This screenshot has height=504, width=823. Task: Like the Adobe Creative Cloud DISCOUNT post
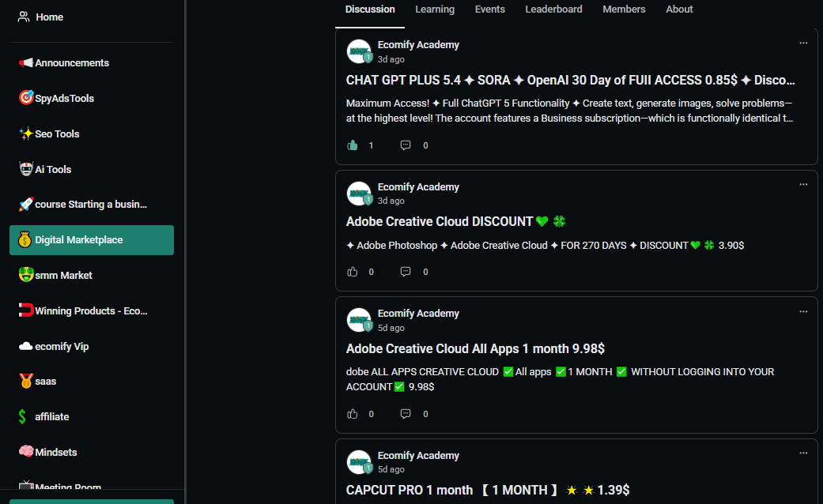click(x=352, y=272)
